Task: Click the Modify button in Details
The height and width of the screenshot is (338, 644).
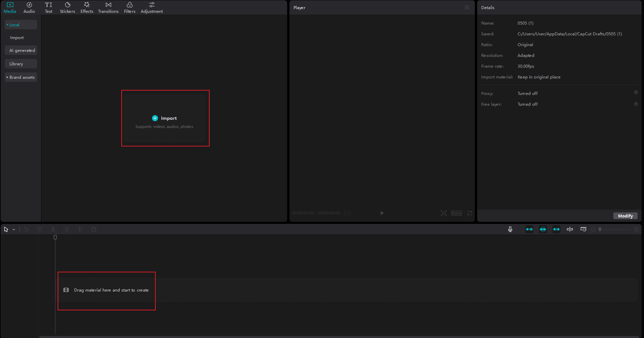Action: tap(625, 216)
